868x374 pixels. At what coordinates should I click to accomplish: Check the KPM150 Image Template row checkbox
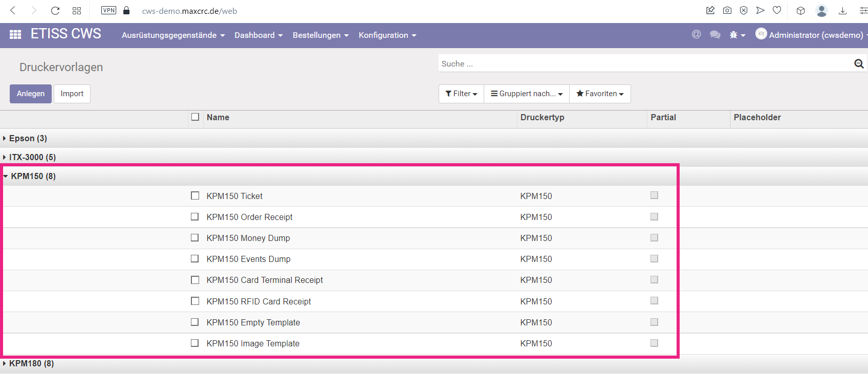click(x=195, y=343)
